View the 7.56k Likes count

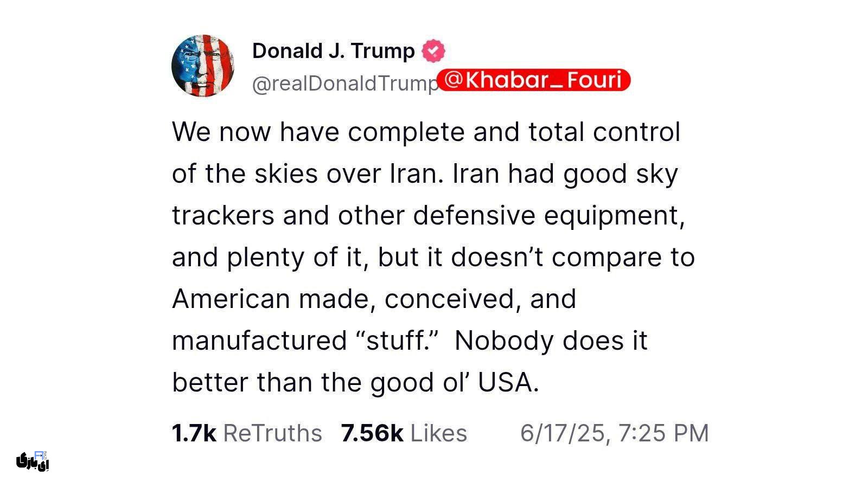[404, 433]
